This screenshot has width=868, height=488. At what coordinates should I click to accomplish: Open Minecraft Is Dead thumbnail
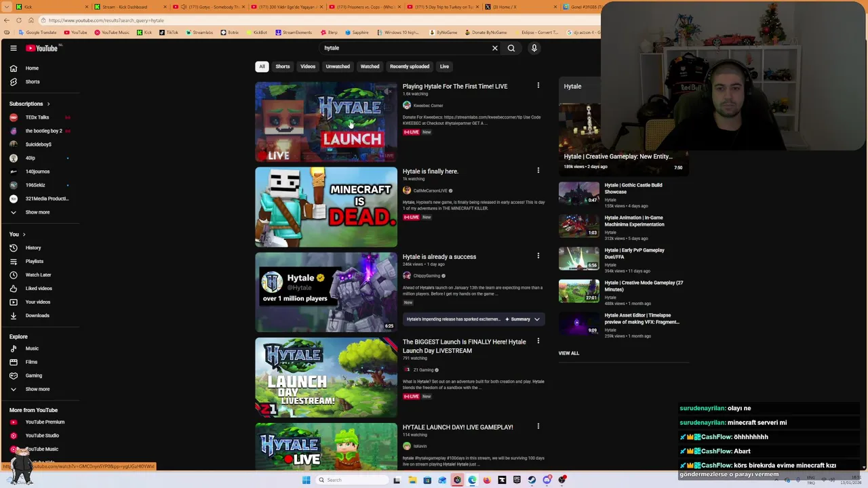pos(326,207)
